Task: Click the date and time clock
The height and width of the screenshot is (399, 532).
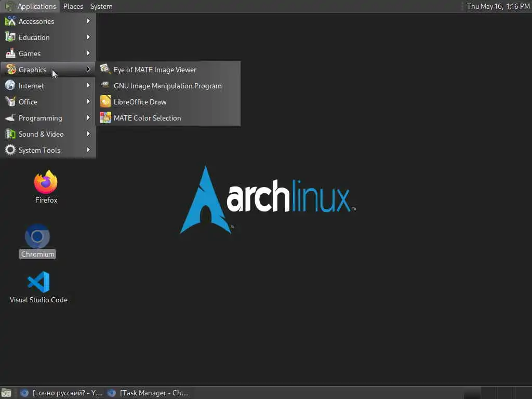Action: pyautogui.click(x=498, y=6)
